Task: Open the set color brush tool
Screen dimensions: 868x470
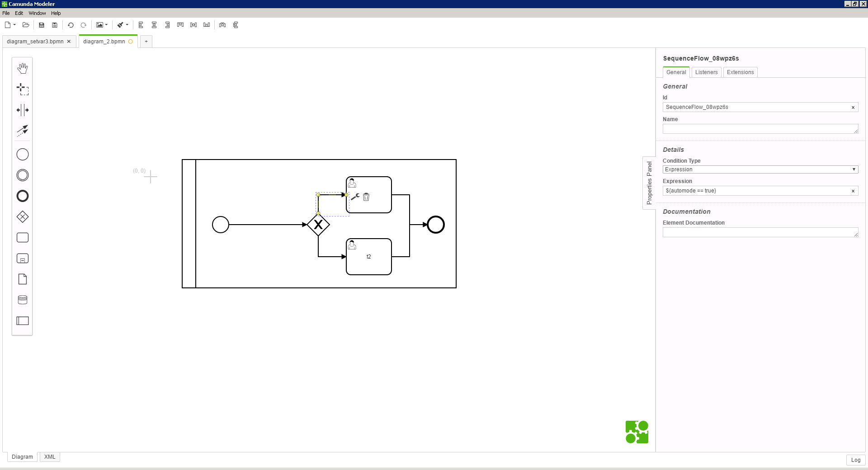Action: point(120,25)
